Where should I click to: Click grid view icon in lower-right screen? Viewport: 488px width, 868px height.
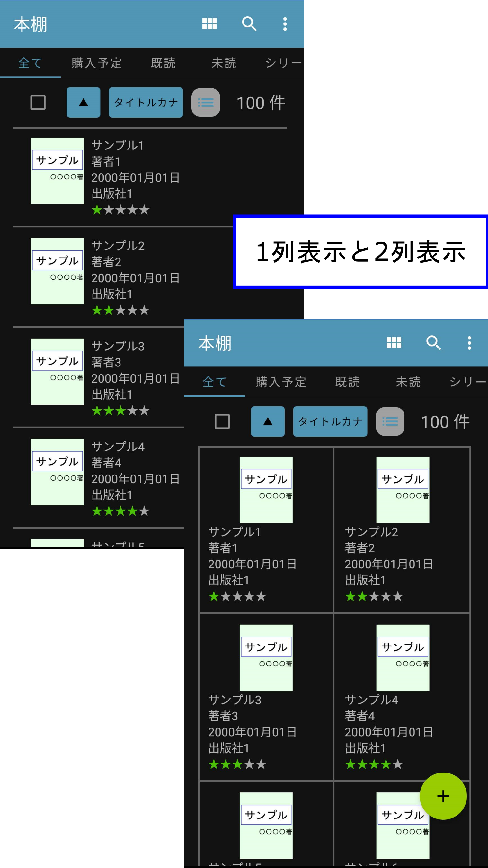point(394,343)
